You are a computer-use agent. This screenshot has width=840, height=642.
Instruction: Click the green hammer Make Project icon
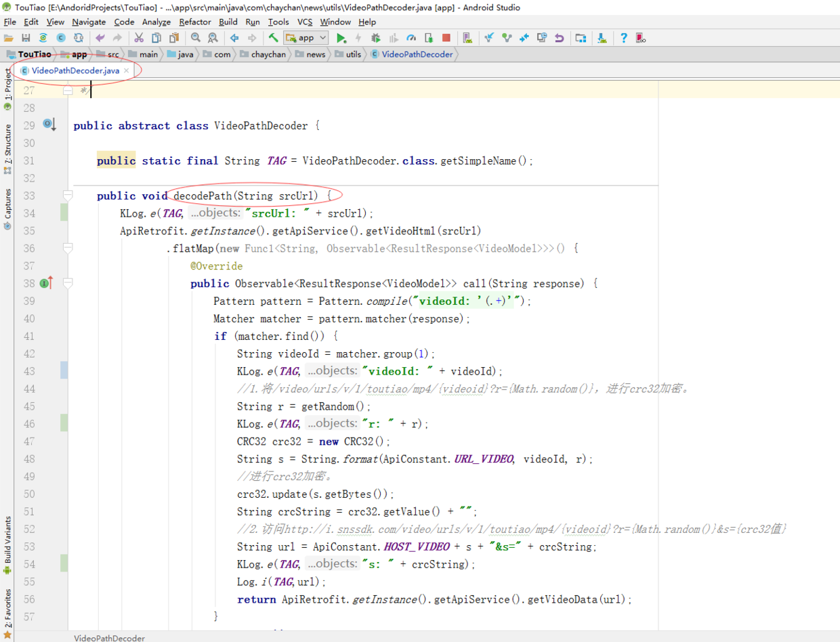273,38
